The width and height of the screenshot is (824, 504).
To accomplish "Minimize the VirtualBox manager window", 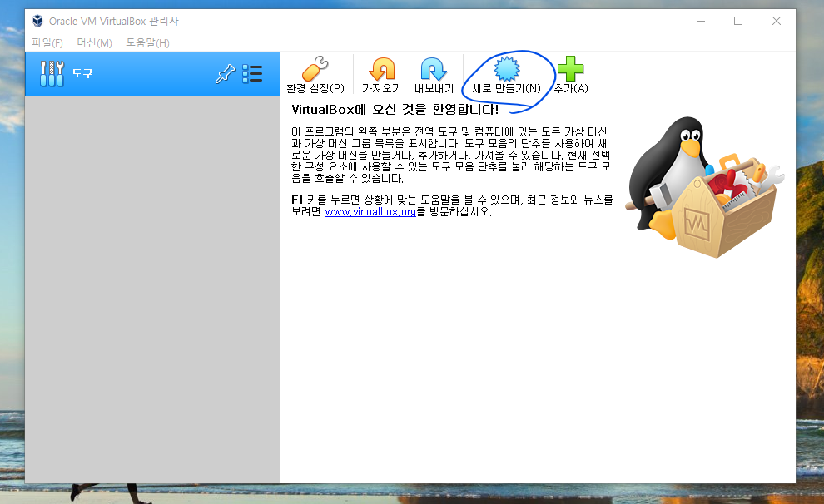I will coord(701,21).
